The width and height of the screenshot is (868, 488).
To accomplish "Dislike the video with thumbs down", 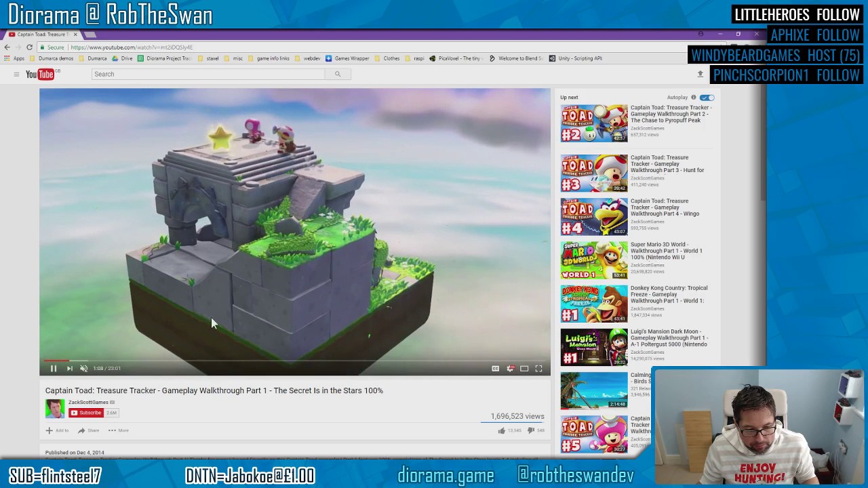I will pos(531,430).
